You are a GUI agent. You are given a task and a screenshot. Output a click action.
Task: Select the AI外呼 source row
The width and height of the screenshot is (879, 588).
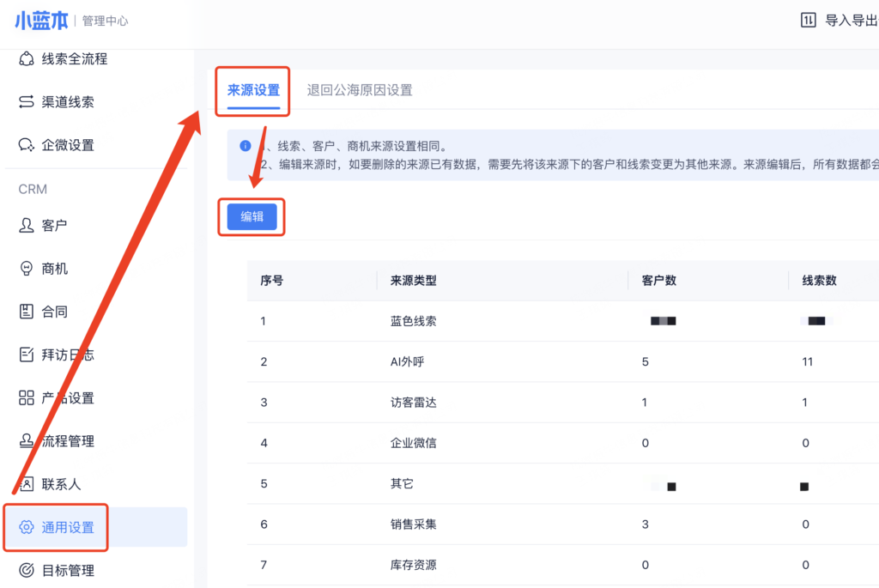click(x=407, y=362)
